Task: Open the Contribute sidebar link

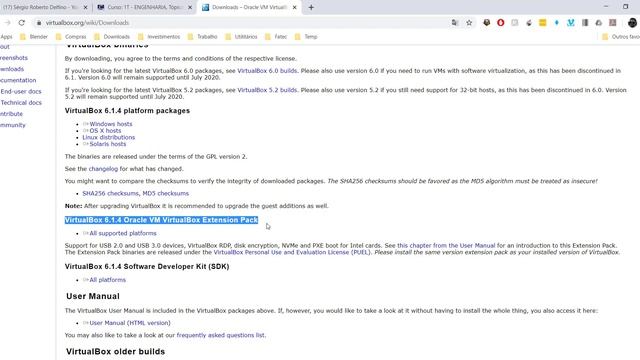Action: click(11, 114)
